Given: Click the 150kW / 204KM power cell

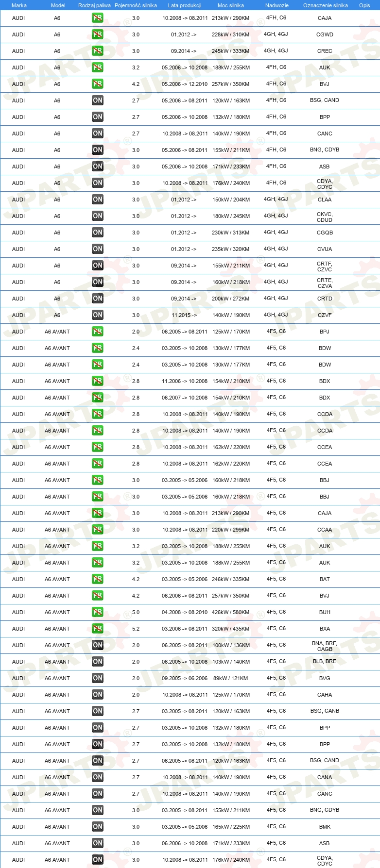Looking at the screenshot, I should [x=231, y=200].
